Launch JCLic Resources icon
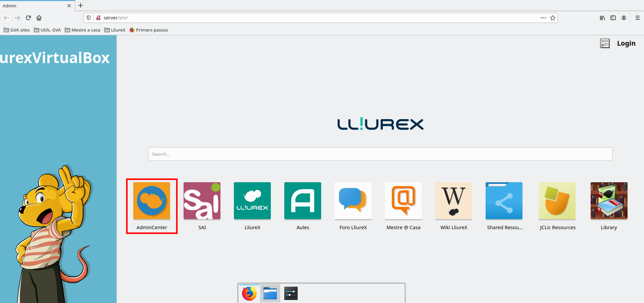This screenshot has width=644, height=303. click(x=557, y=201)
